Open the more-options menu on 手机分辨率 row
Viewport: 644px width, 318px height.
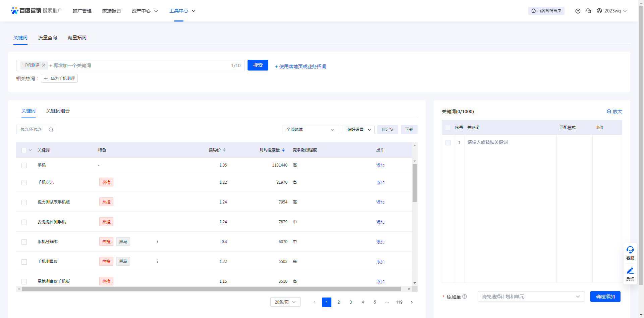coord(157,241)
